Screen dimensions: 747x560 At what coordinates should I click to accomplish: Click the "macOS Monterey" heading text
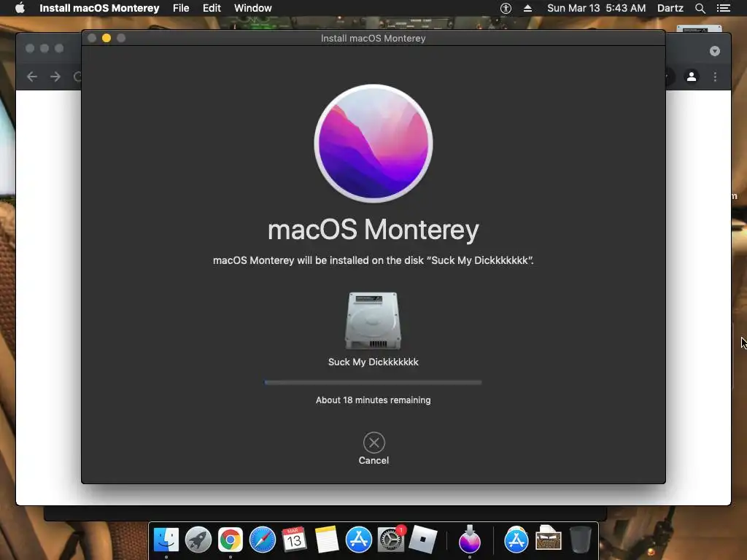tap(373, 230)
